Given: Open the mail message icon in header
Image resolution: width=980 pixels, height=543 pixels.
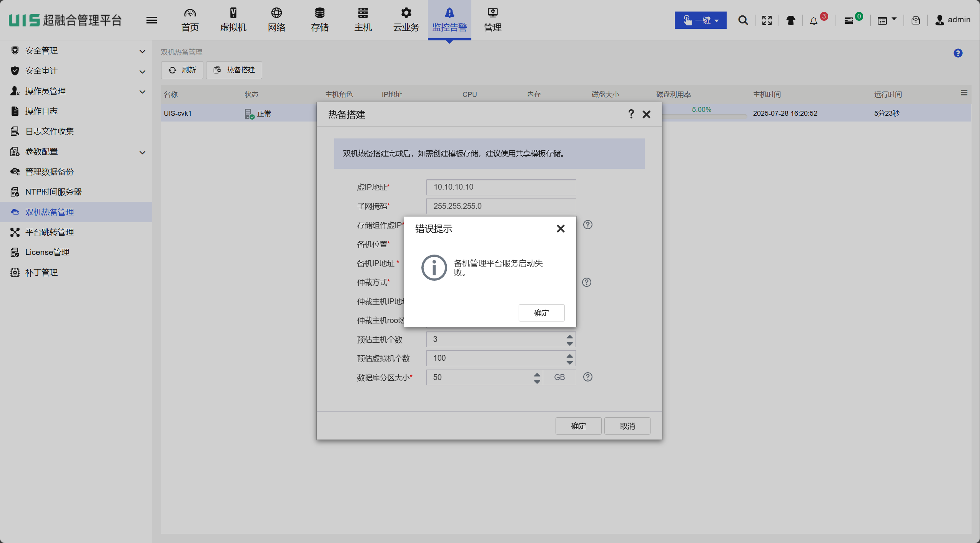Looking at the screenshot, I should (x=915, y=20).
